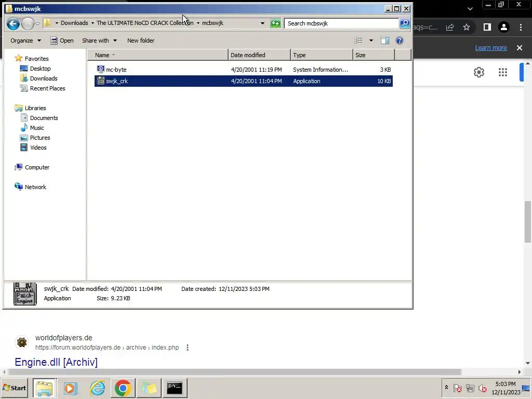The width and height of the screenshot is (532, 399).
Task: Open more options for worldofplayers.de result
Action: 187,348
